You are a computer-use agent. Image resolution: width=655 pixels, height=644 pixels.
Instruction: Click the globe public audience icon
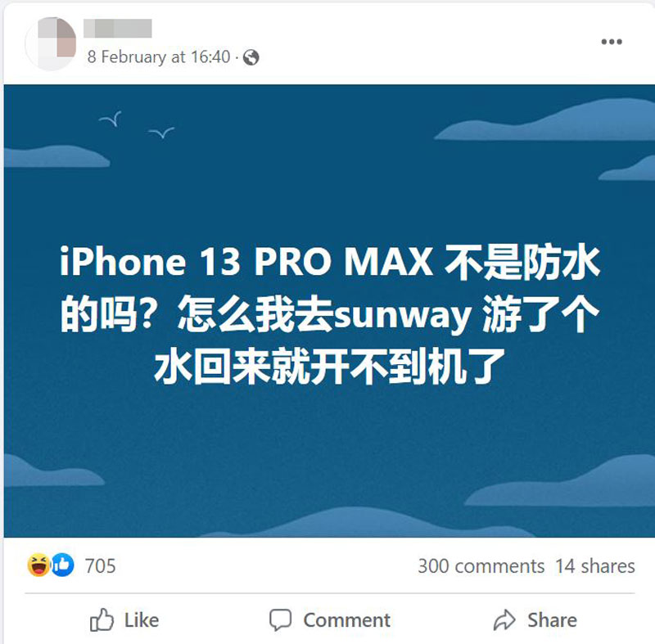tap(251, 57)
